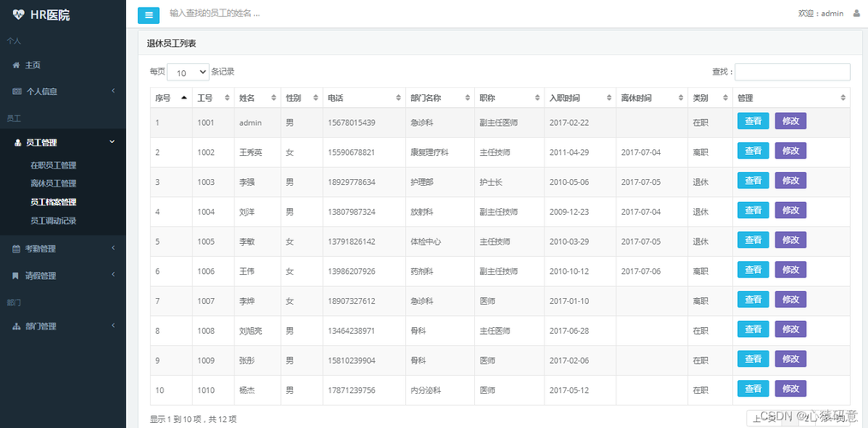The width and height of the screenshot is (868, 428).
Task: Click the admin user avatar icon
Action: click(x=856, y=14)
